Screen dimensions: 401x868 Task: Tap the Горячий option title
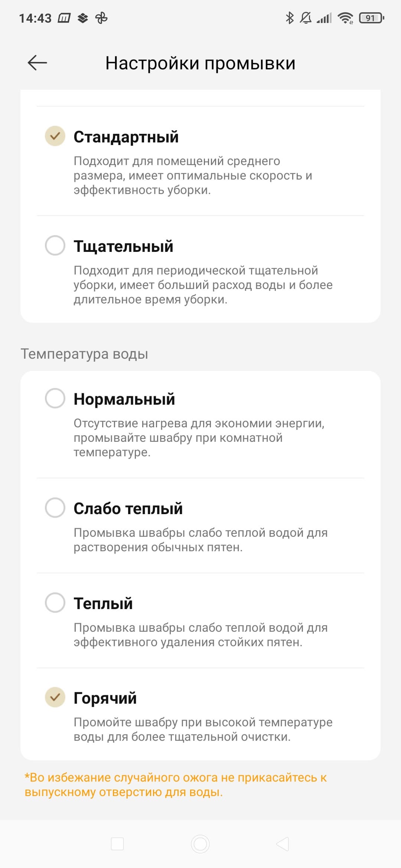point(105,698)
